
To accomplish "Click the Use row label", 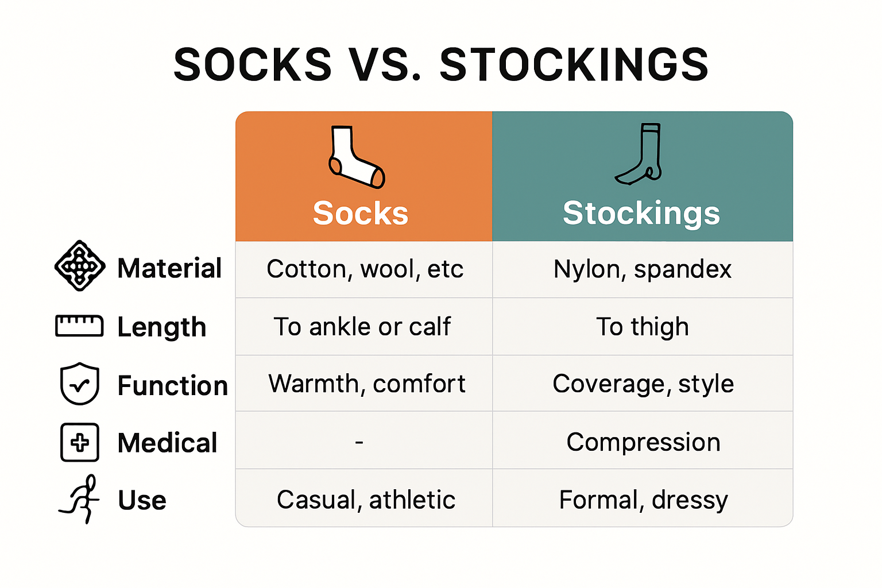I will pos(142,500).
